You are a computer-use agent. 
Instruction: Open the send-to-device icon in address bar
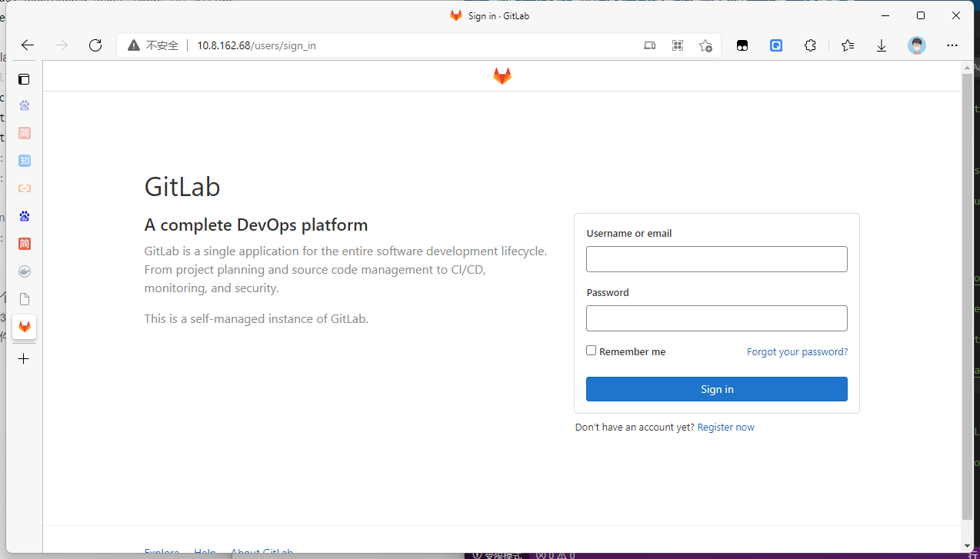[650, 45]
